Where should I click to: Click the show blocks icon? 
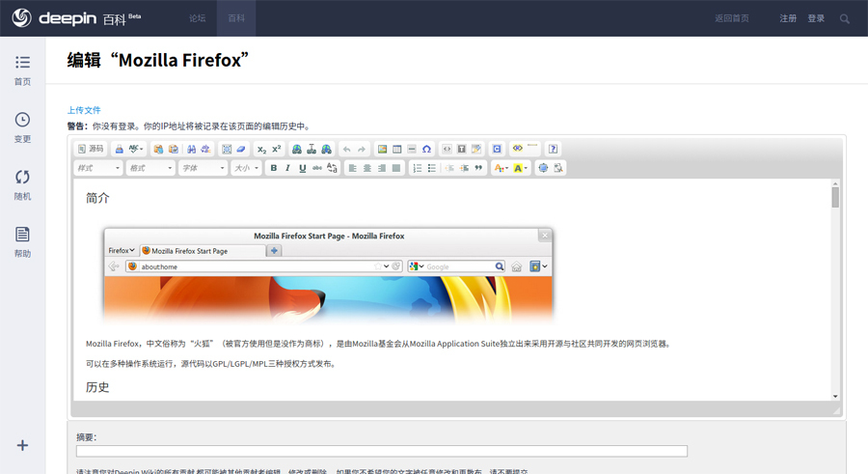click(x=558, y=168)
